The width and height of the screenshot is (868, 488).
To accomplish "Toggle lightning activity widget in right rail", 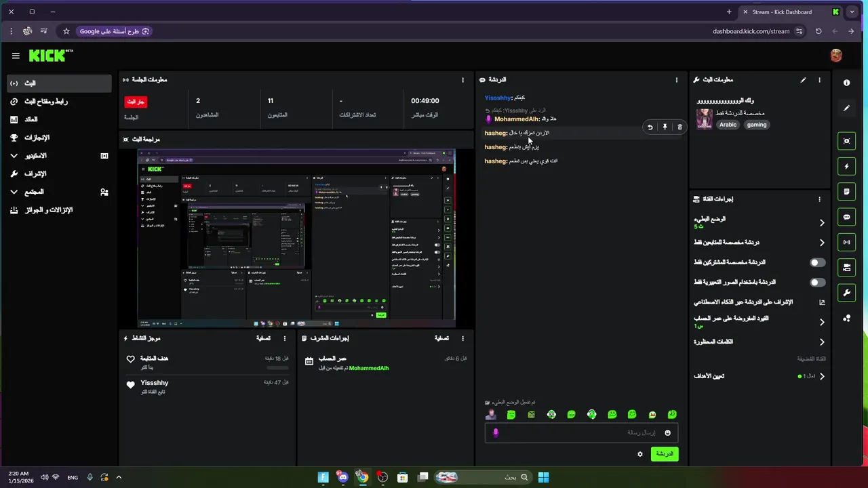I will (x=846, y=166).
